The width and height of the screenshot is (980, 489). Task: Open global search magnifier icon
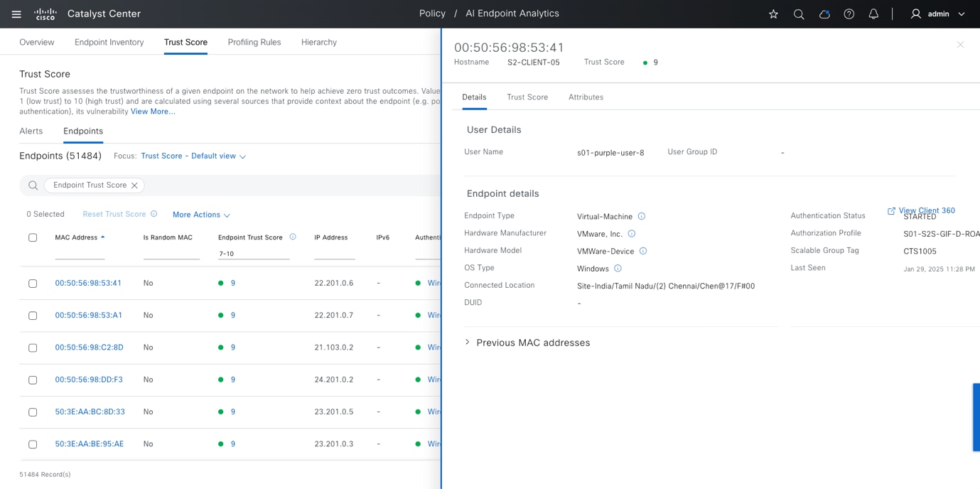[x=799, y=14]
